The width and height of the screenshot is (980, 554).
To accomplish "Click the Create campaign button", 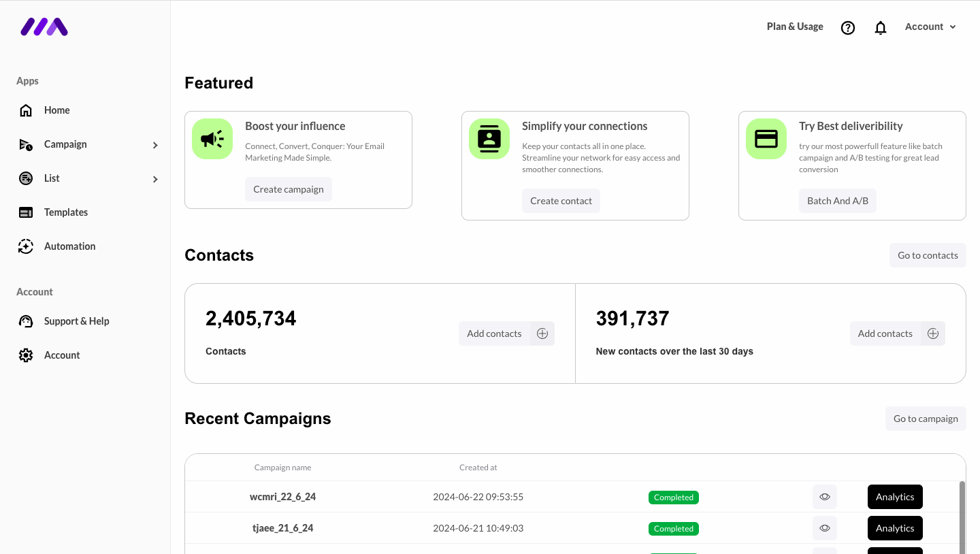I will (288, 189).
